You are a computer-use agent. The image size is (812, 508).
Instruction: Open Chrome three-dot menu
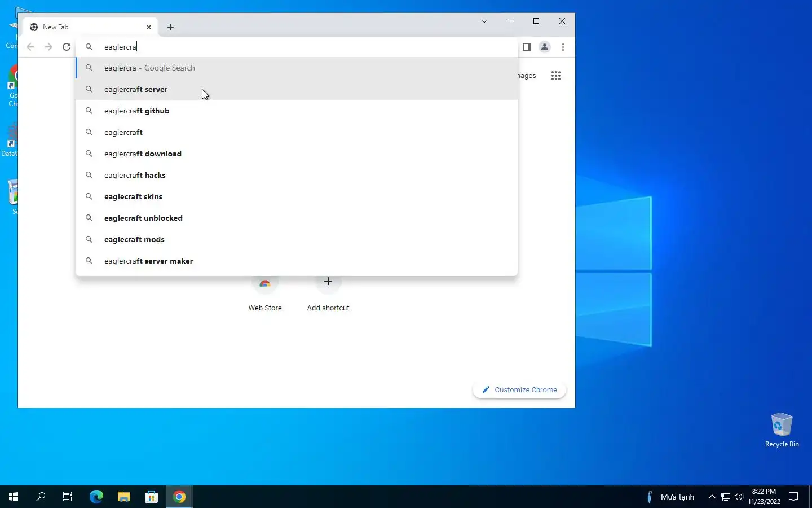point(563,47)
